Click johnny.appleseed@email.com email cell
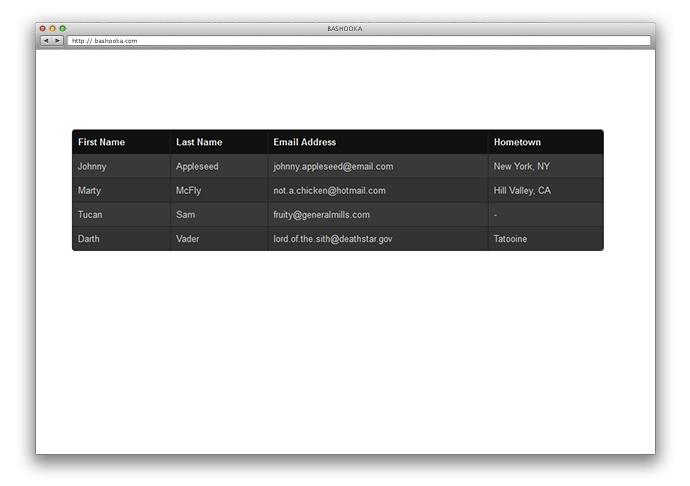The image size is (690, 486). coord(378,166)
